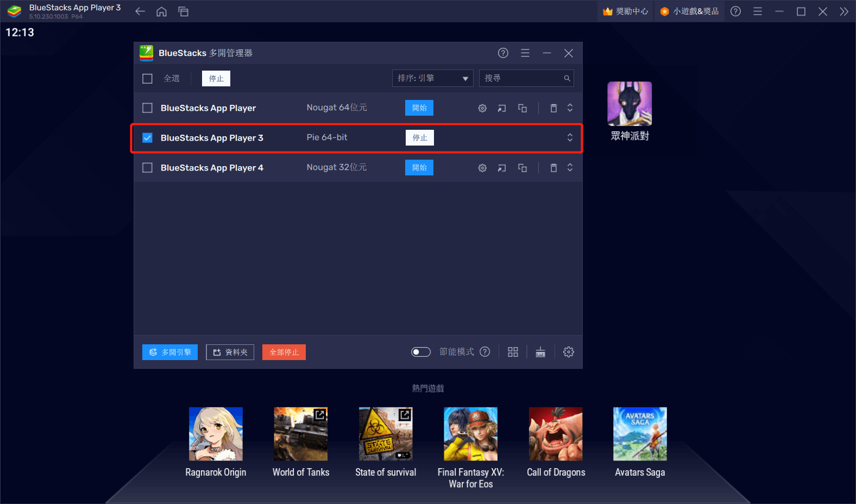Open the 排序: 引擎 sort dropdown
The image size is (856, 504).
(432, 78)
